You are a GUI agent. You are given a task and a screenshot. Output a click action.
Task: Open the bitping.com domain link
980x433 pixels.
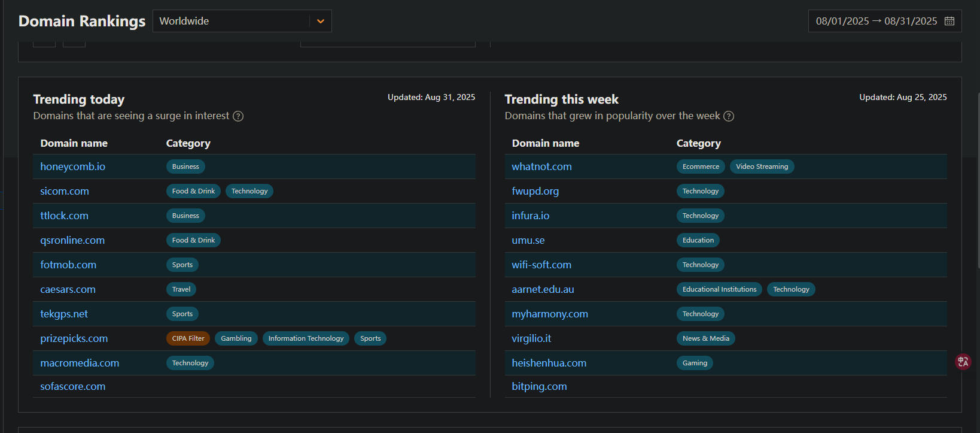click(x=539, y=386)
